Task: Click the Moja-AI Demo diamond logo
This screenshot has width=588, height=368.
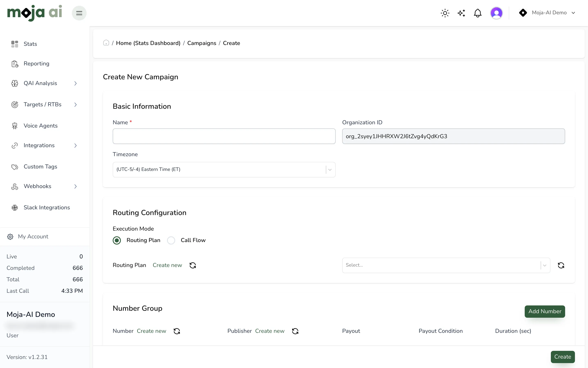Action: coord(523,13)
